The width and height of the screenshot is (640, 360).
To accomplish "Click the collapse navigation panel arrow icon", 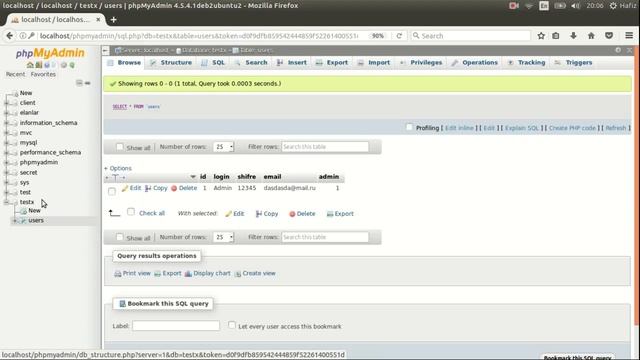I will 106,50.
